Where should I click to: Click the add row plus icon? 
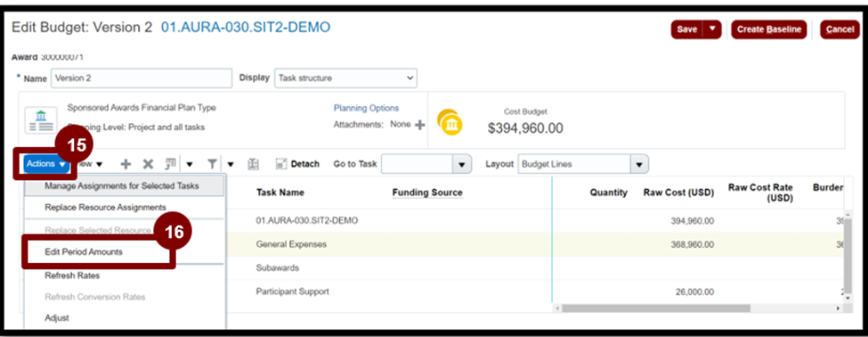(x=126, y=164)
